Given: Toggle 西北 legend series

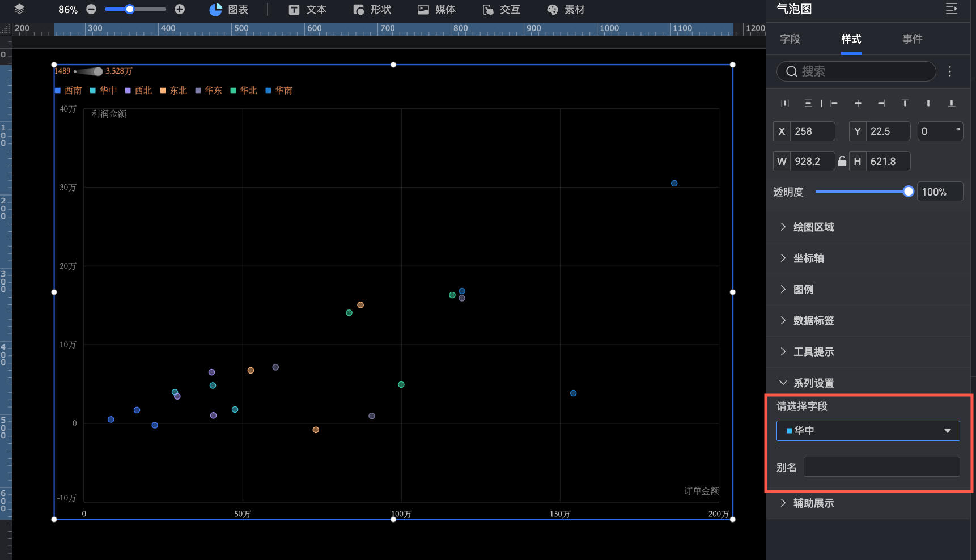Looking at the screenshot, I should 138,91.
